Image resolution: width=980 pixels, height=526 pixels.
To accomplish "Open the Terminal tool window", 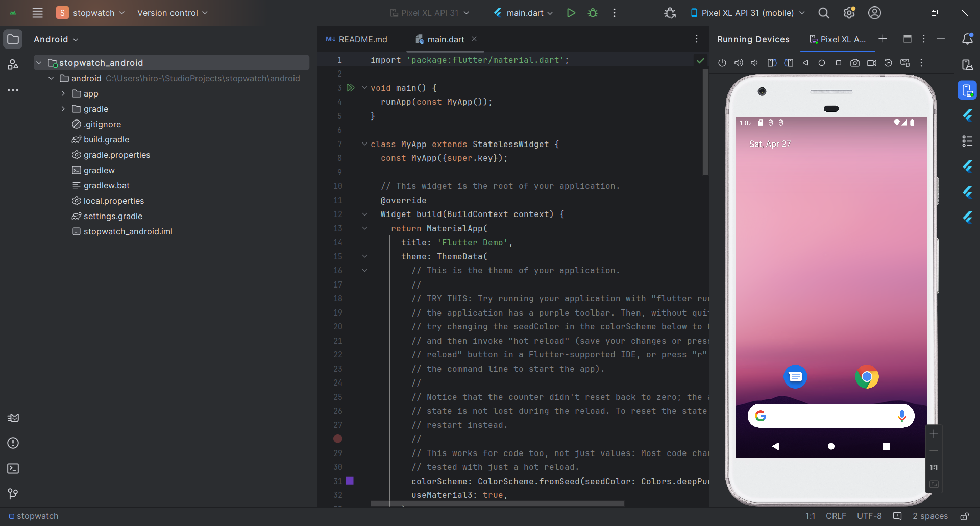I will coord(13,468).
